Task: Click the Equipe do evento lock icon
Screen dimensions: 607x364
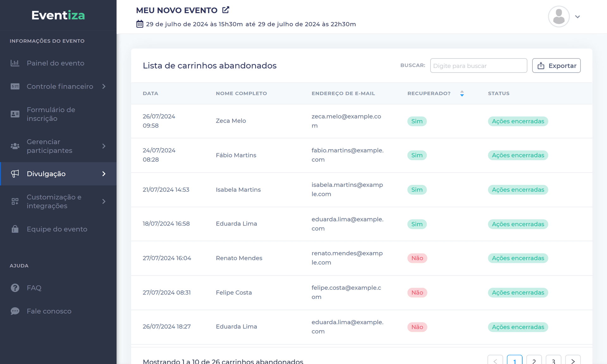Action: click(15, 229)
